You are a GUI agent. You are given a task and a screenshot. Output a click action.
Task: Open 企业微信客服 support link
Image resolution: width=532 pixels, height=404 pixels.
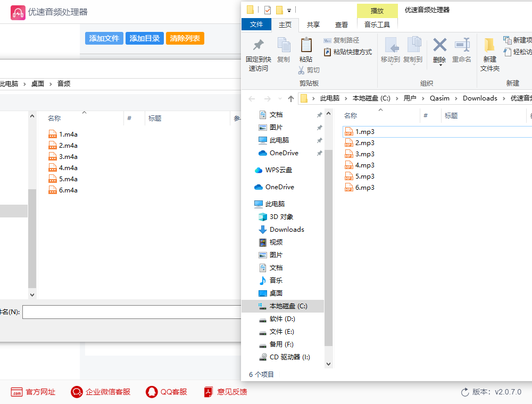(x=101, y=392)
